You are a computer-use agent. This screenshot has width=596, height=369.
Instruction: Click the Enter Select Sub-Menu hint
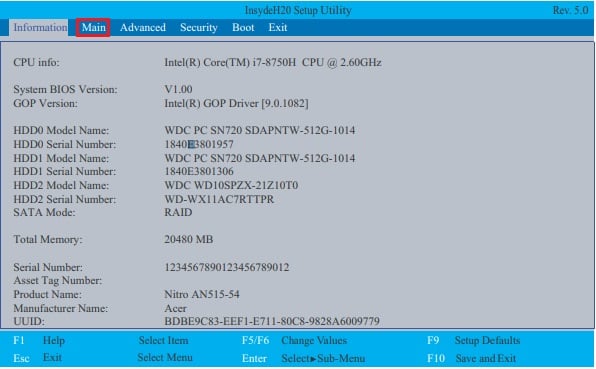point(303,358)
